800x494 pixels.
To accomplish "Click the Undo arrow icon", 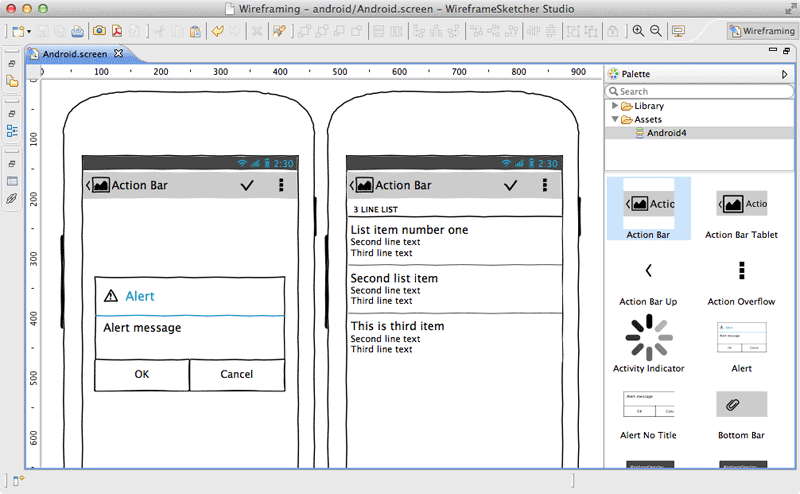I will pos(218,31).
